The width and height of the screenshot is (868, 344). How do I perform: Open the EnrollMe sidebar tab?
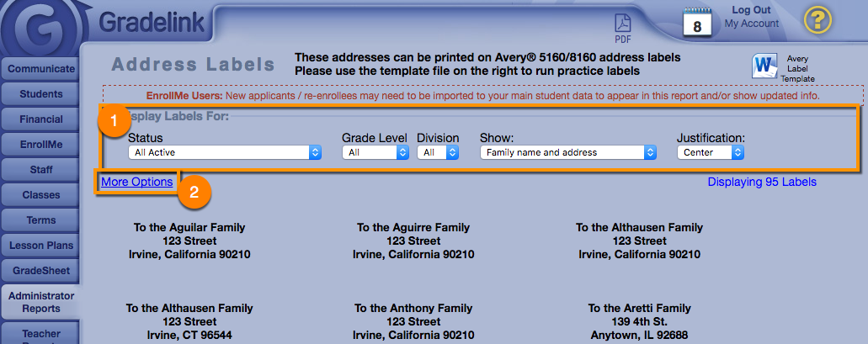pos(41,145)
